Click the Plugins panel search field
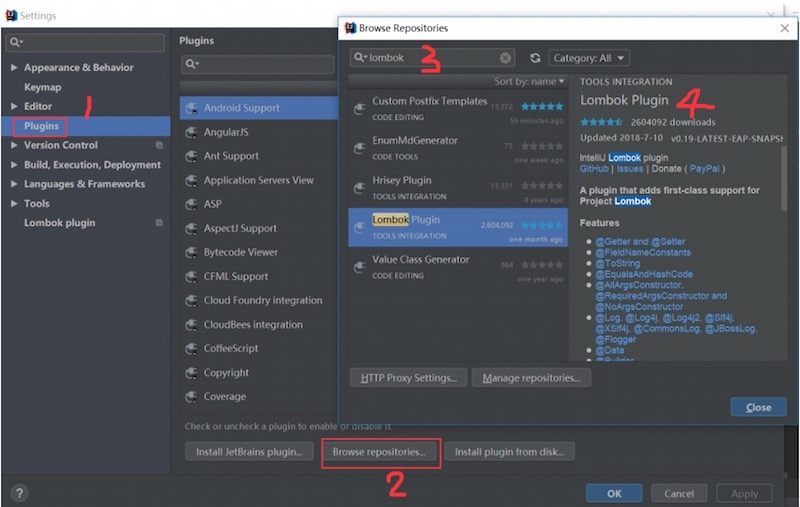 (258, 64)
